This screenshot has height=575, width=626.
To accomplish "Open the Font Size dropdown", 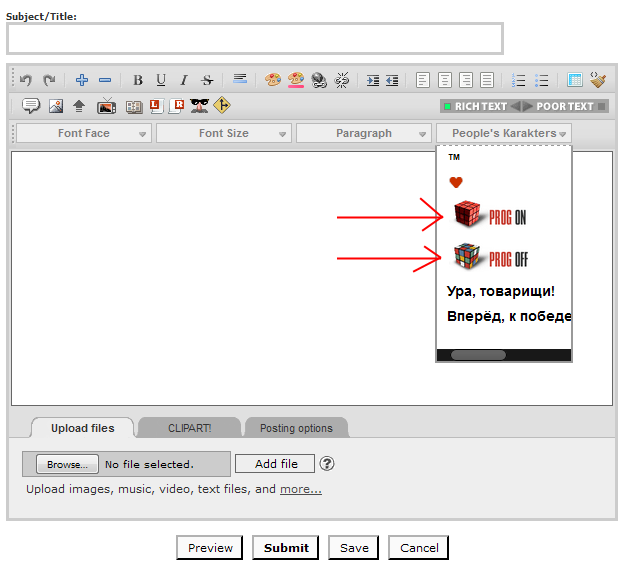I will 224,133.
